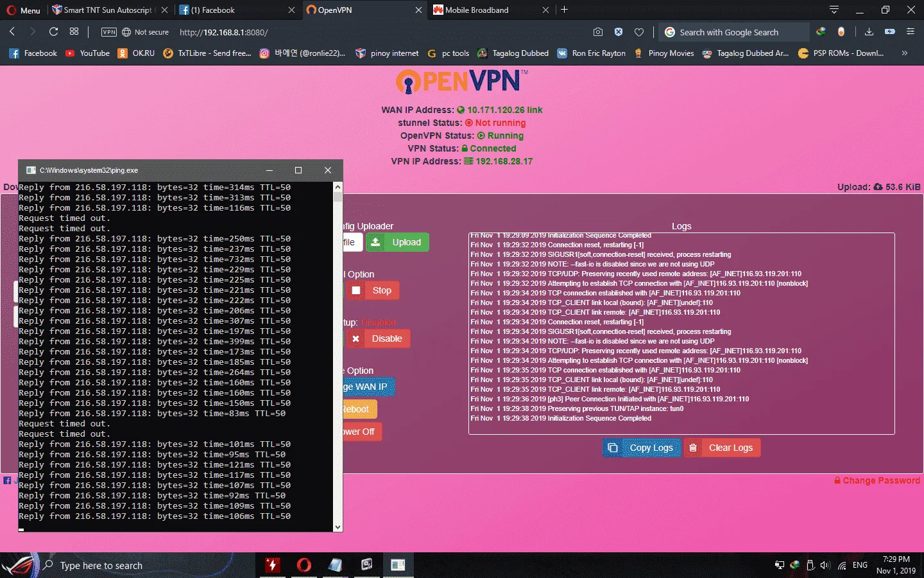Click the WAN IP address link
The image size is (924, 578).
[505, 110]
